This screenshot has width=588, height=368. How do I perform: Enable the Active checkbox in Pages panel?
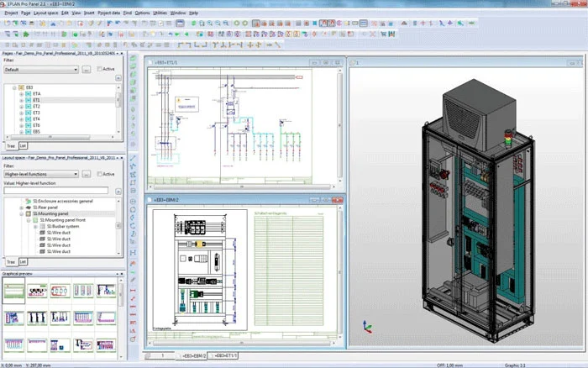coord(99,69)
